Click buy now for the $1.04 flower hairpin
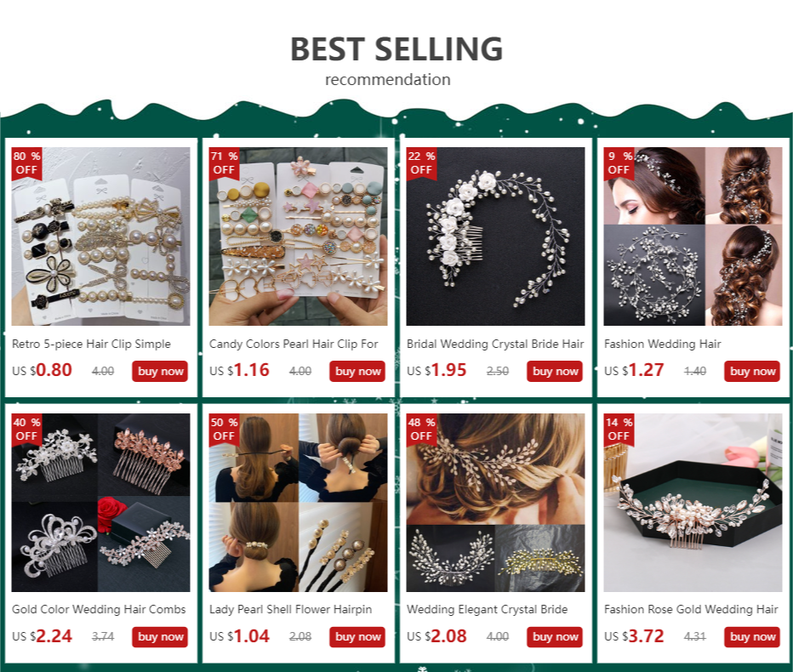793x672 pixels. pos(357,637)
